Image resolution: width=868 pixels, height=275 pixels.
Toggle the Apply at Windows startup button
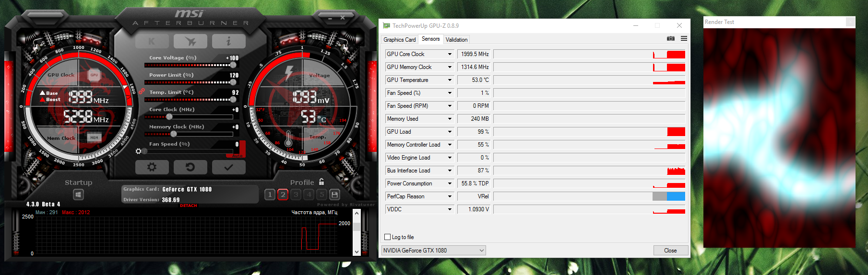(x=79, y=195)
